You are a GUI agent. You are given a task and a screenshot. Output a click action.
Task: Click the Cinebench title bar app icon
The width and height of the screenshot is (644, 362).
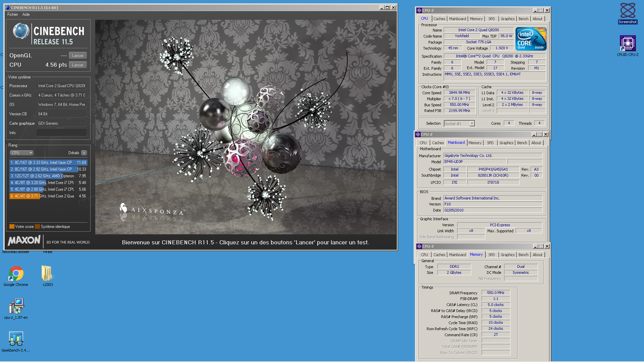8,7
